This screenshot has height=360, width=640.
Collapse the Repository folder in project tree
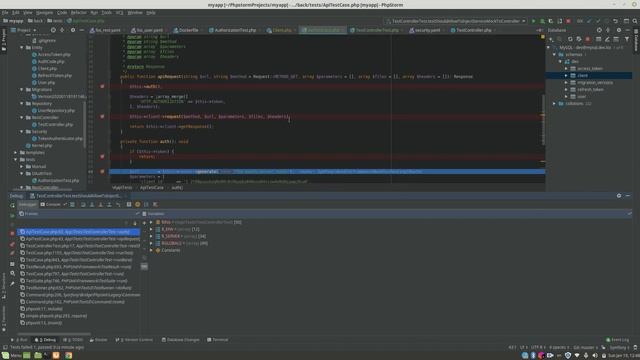[x=22, y=104]
